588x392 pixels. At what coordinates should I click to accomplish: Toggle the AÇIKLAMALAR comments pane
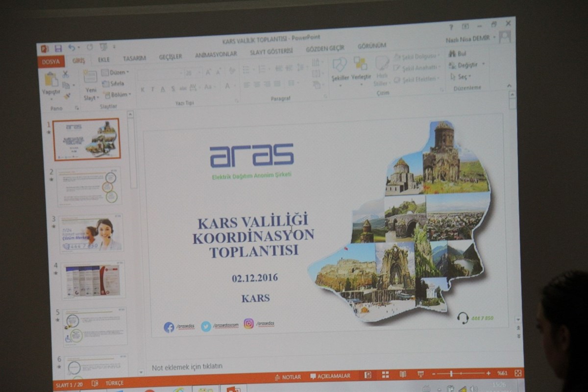pyautogui.click(x=331, y=376)
